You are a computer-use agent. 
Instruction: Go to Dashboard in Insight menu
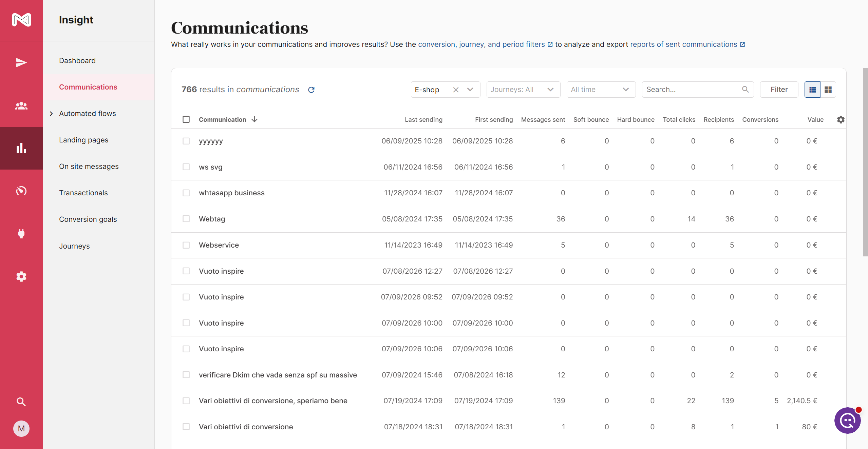coord(77,61)
